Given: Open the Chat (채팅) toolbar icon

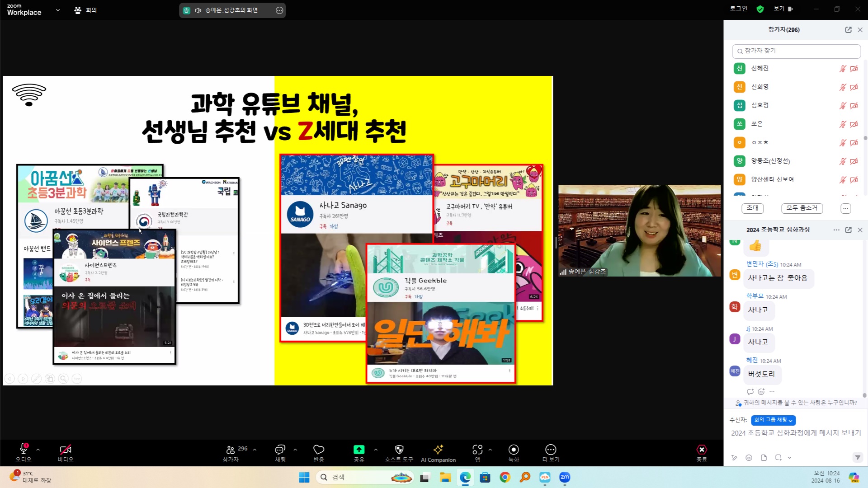Looking at the screenshot, I should click(280, 450).
